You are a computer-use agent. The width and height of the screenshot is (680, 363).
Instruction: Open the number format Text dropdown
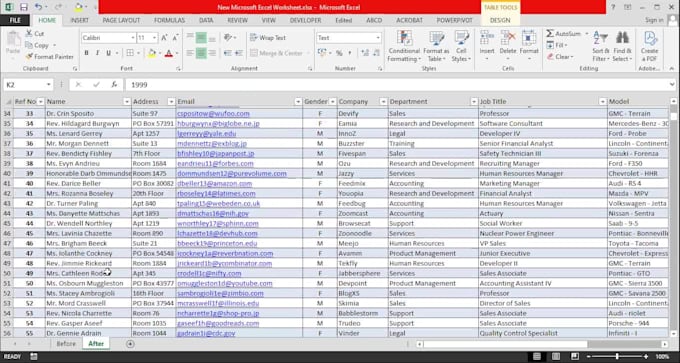pos(378,38)
